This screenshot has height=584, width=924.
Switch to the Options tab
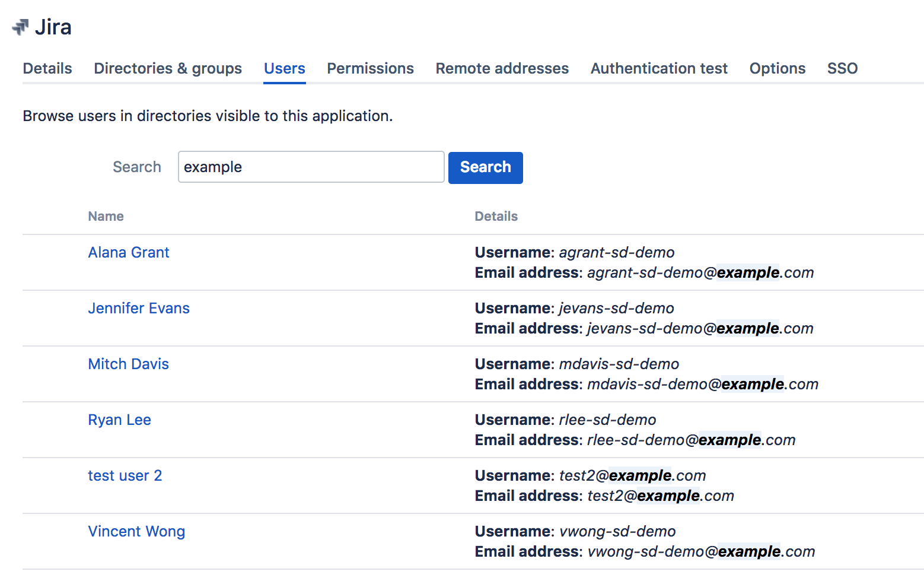[777, 69]
